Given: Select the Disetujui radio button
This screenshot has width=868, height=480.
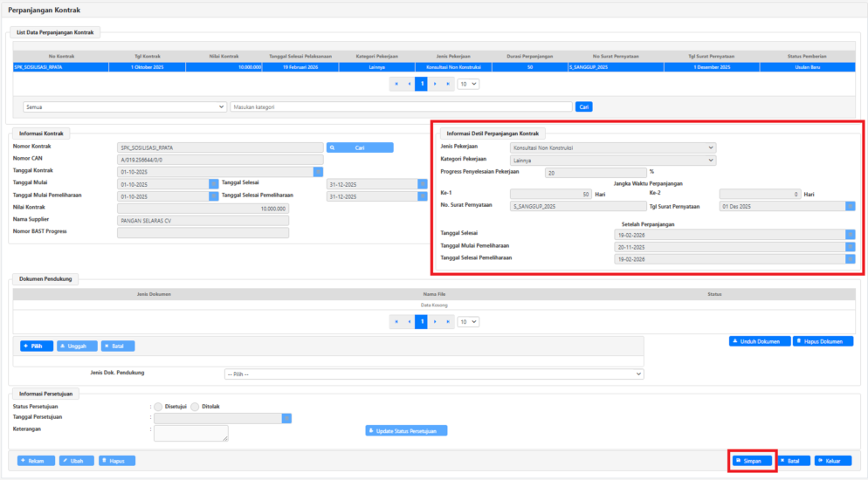Looking at the screenshot, I should (158, 406).
